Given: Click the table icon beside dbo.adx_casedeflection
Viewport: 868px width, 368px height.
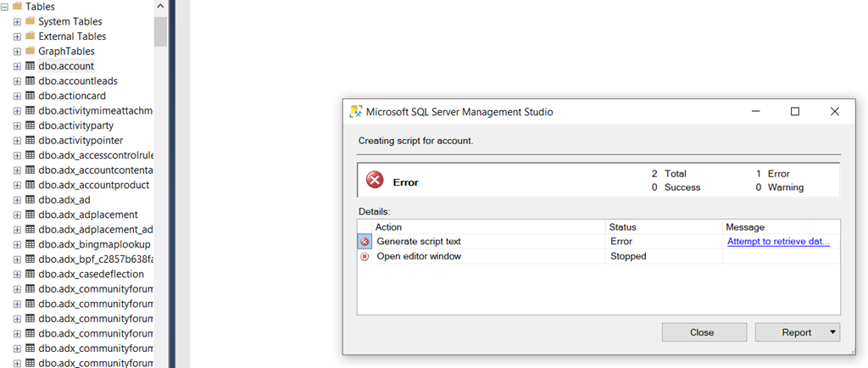Looking at the screenshot, I should 31,275.
